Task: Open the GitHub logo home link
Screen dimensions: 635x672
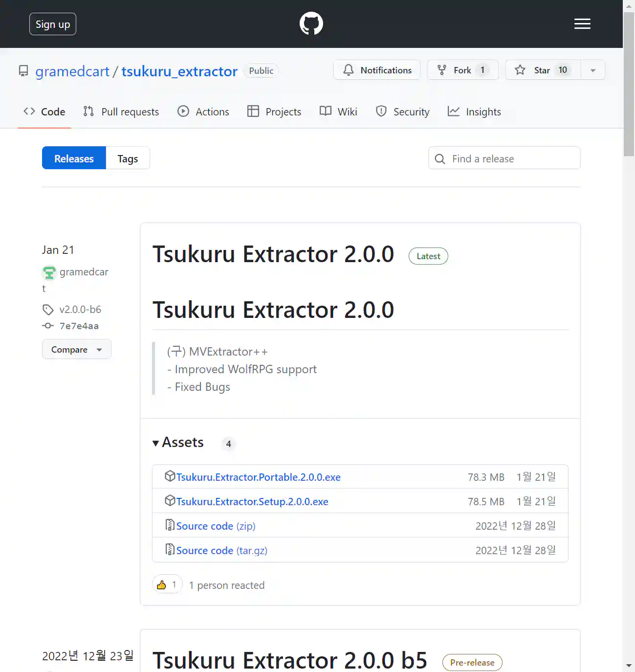Action: tap(311, 23)
